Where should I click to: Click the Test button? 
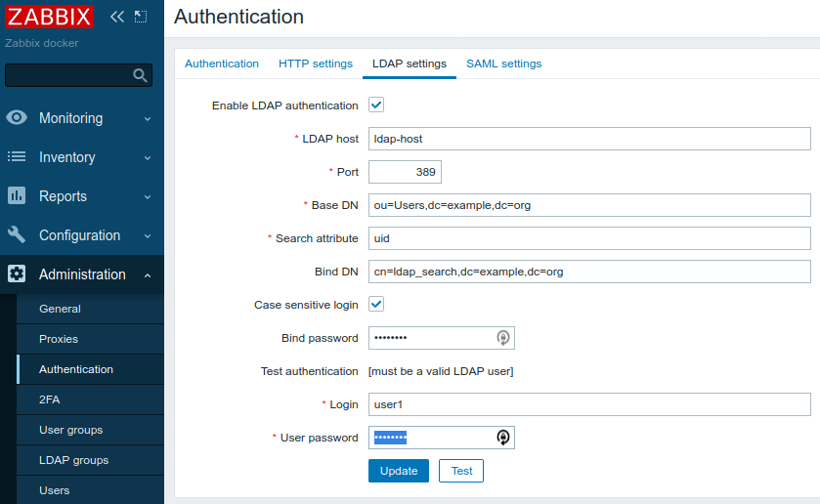[461, 471]
